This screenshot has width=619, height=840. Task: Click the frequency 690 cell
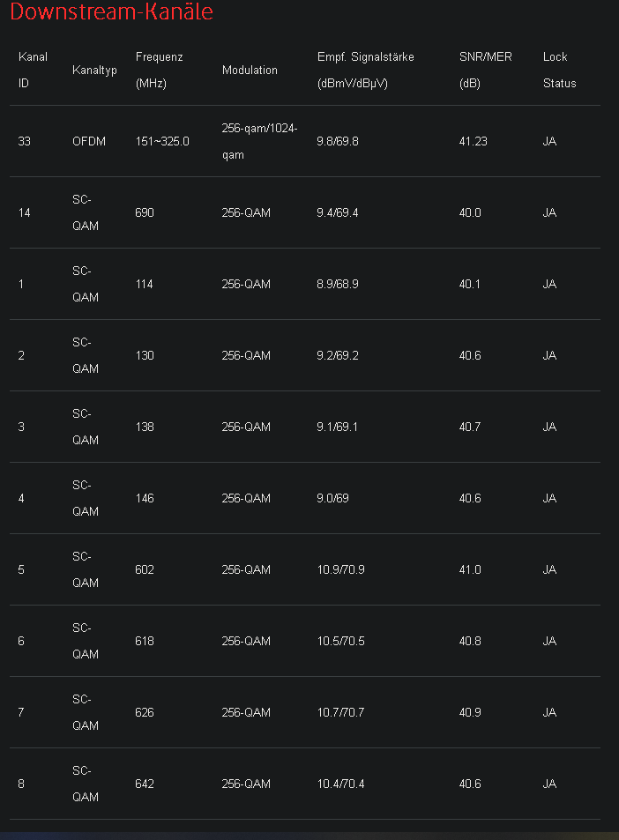(x=145, y=212)
